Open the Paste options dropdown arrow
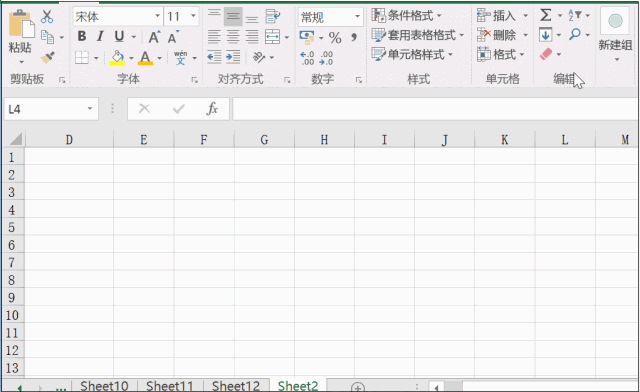 coord(21,62)
